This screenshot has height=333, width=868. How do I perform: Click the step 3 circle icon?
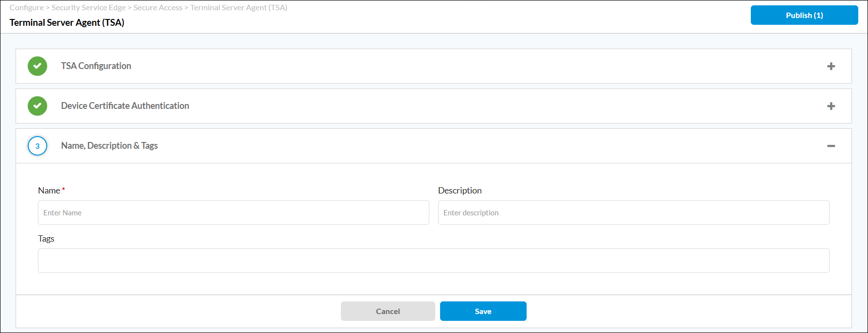click(x=37, y=146)
